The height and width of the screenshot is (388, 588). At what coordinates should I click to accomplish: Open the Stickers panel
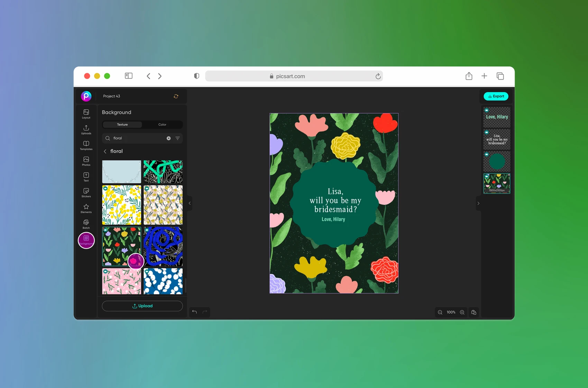85,192
